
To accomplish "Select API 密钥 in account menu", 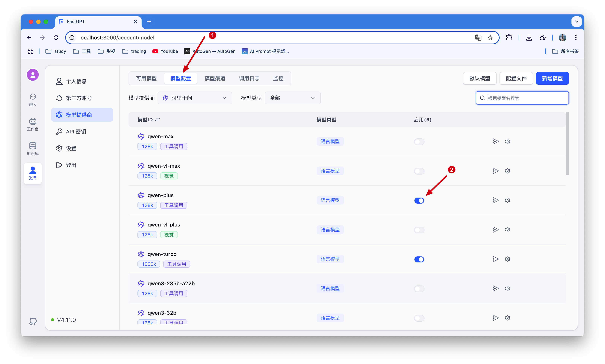I will pyautogui.click(x=82, y=131).
